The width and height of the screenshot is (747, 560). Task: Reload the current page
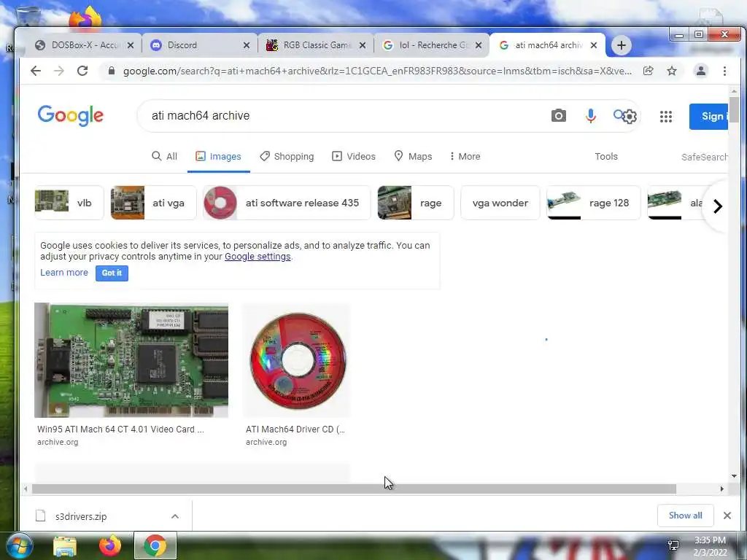[82, 71]
